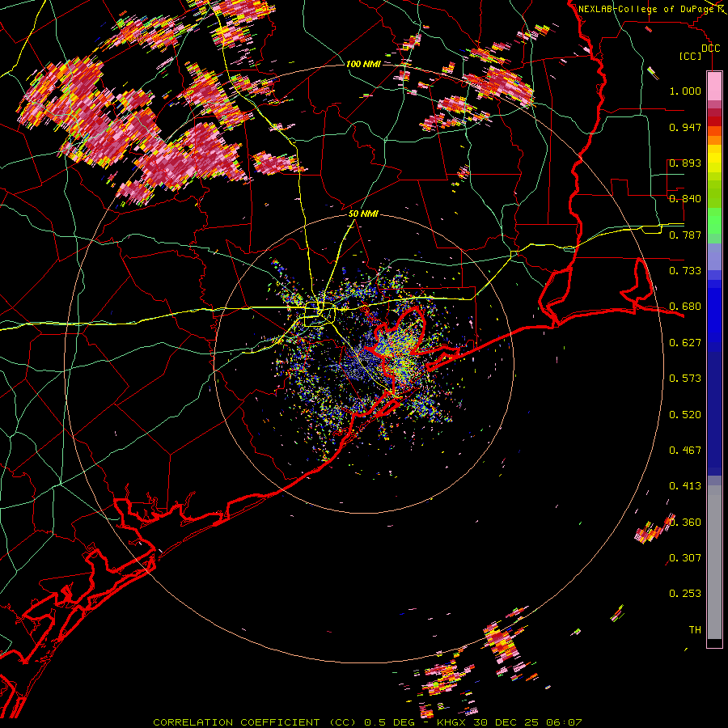
Task: Select the 0.253 legend value
Action: [x=685, y=594]
